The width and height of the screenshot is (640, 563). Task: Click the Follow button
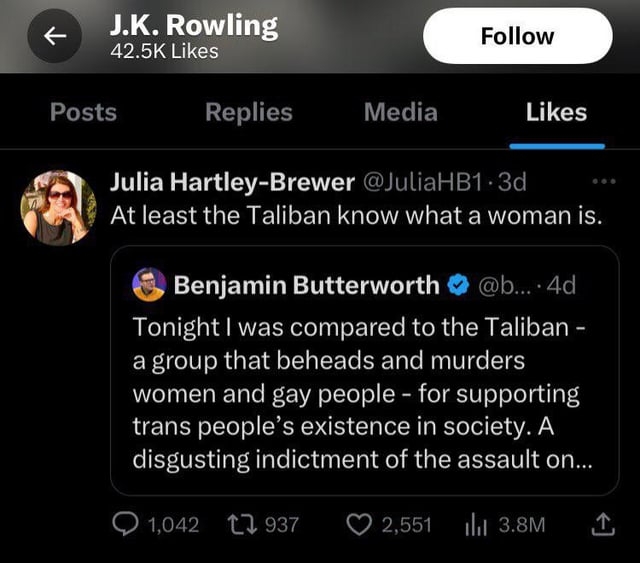click(517, 36)
